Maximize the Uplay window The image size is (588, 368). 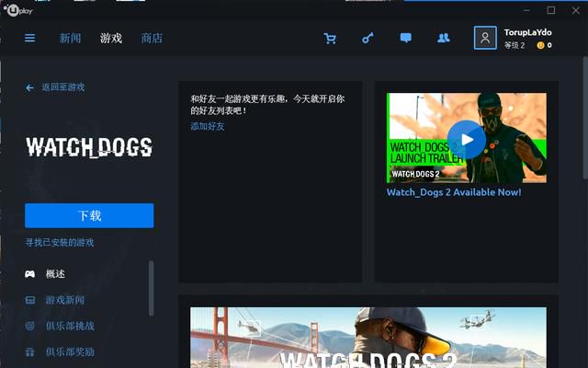point(551,10)
